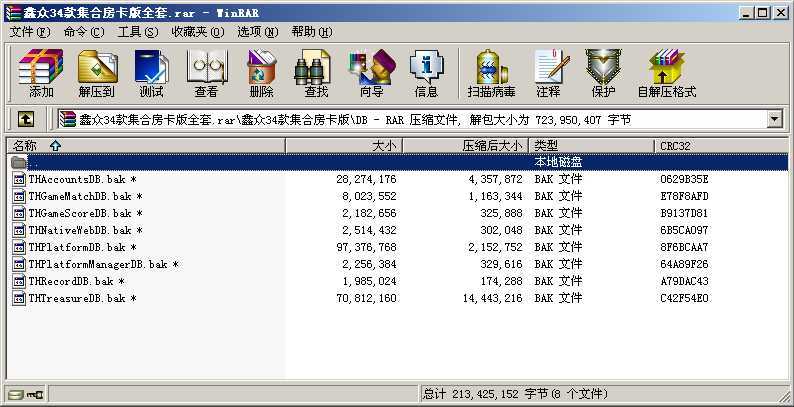
Task: Click the file icon of THPlatformDB.bak
Action: click(19, 248)
